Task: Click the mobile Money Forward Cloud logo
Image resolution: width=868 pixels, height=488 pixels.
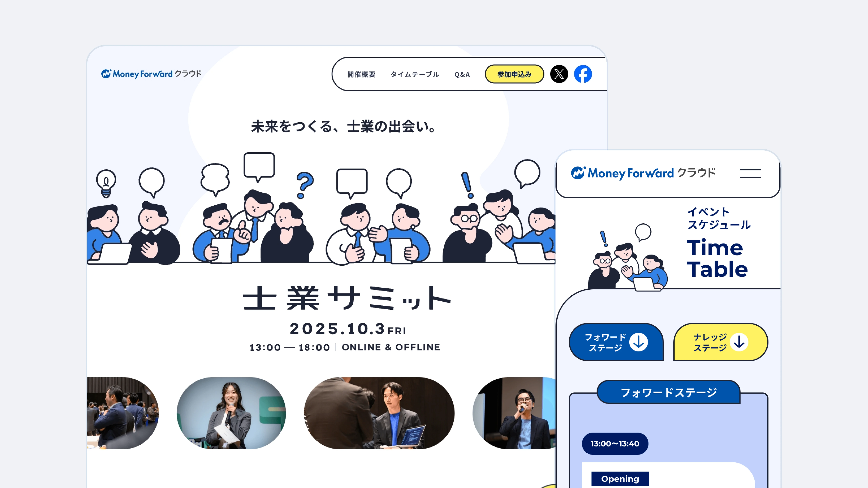Action: click(643, 173)
